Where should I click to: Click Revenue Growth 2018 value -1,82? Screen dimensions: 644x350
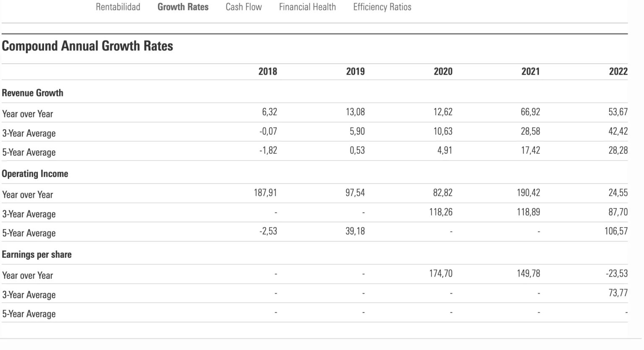tap(268, 150)
